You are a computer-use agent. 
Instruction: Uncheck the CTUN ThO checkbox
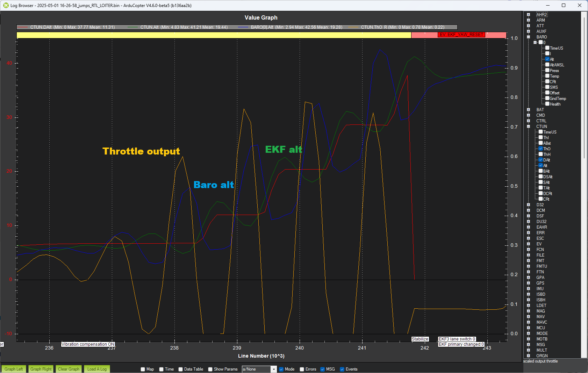click(x=541, y=149)
